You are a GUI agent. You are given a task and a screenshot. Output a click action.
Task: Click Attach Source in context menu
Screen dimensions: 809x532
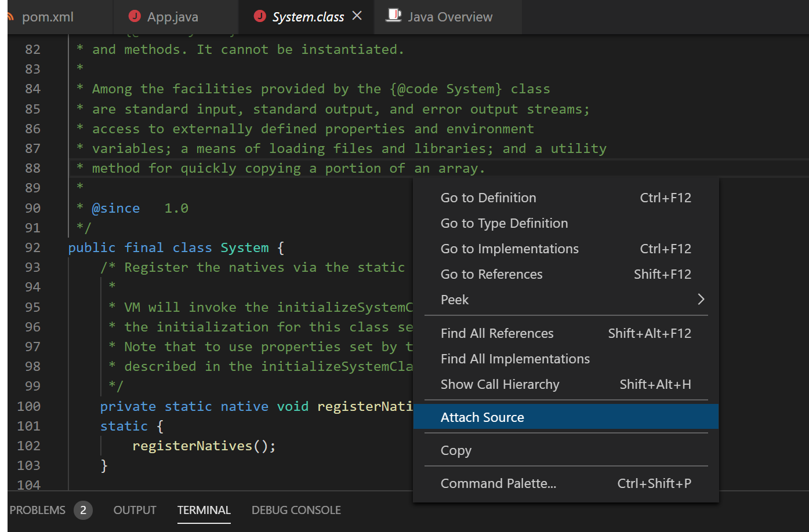pos(566,417)
